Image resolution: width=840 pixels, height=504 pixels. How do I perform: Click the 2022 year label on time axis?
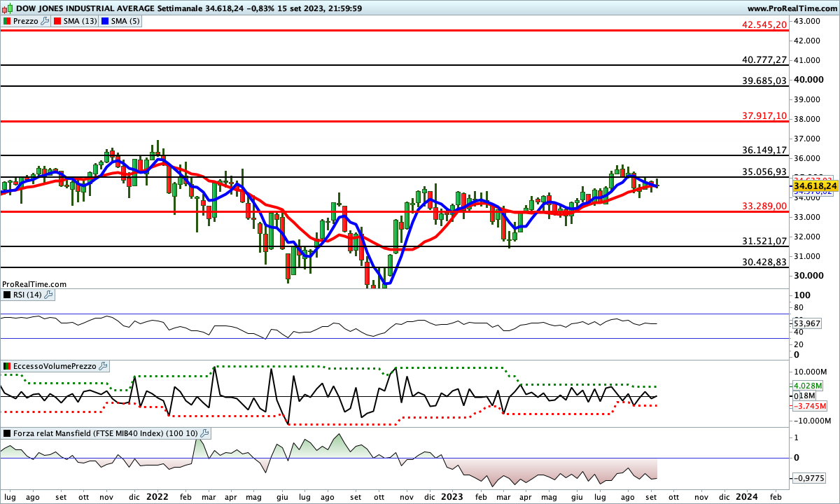tap(157, 496)
